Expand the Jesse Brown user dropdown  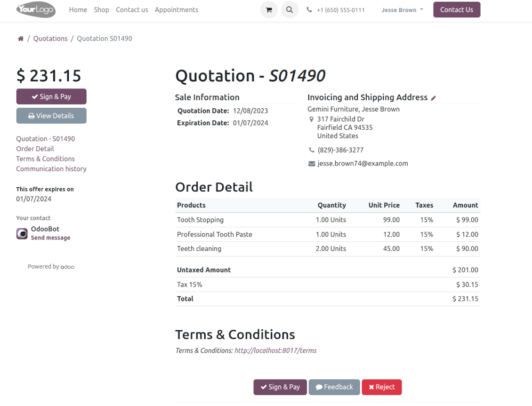pyautogui.click(x=402, y=10)
